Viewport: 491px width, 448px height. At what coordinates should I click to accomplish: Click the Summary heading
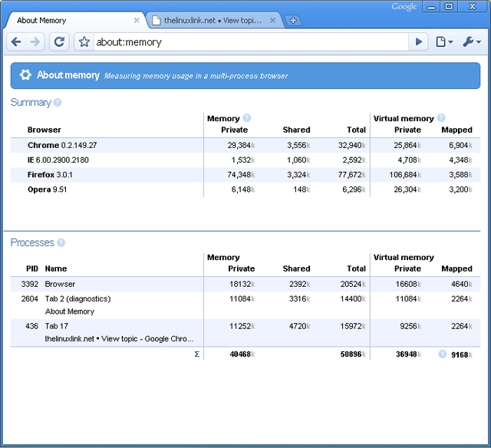(31, 102)
